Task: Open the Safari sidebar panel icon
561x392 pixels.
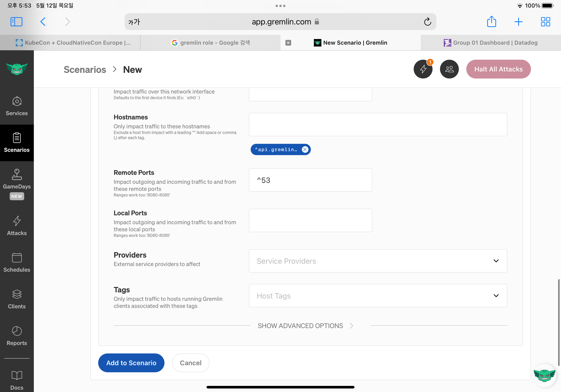Action: tap(17, 22)
